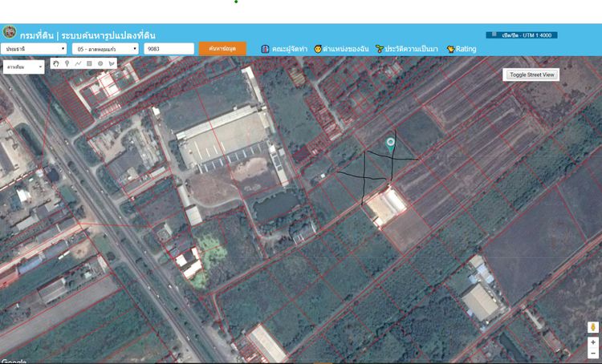This screenshot has width=602, height=364.
Task: Open the province dropdown showing ปทุมธานี
Action: (35, 49)
